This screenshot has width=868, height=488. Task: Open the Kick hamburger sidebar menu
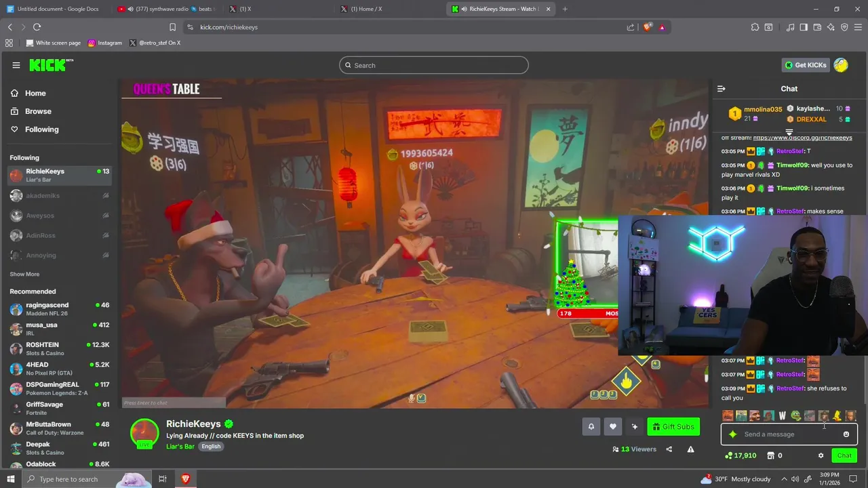(x=16, y=65)
